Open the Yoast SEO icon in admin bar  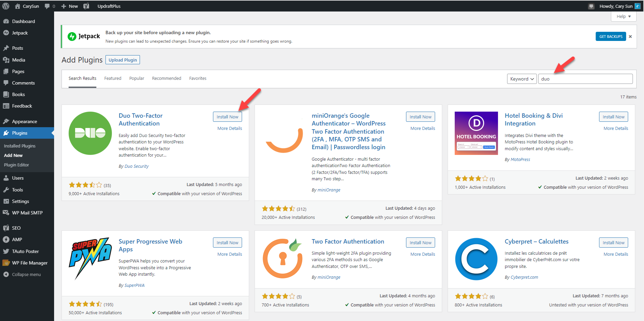click(86, 6)
